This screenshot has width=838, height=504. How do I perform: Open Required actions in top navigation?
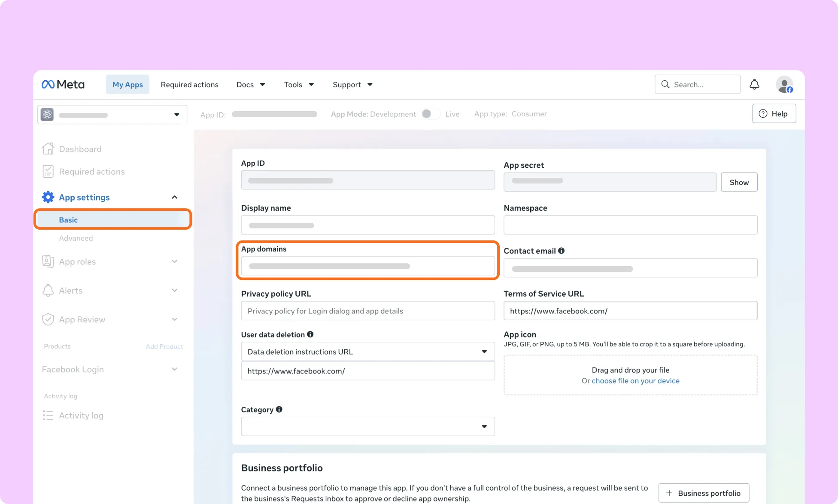(x=189, y=85)
